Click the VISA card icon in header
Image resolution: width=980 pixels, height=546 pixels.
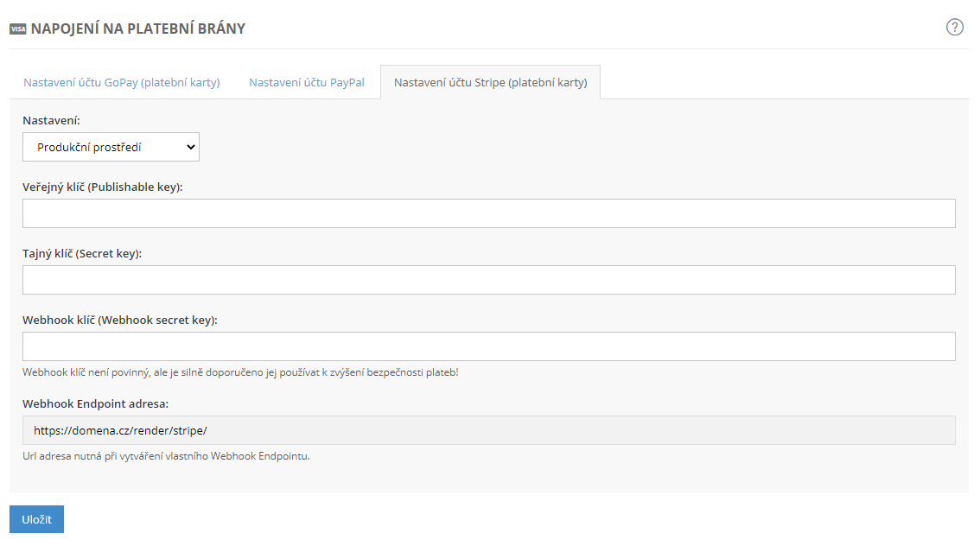(17, 29)
